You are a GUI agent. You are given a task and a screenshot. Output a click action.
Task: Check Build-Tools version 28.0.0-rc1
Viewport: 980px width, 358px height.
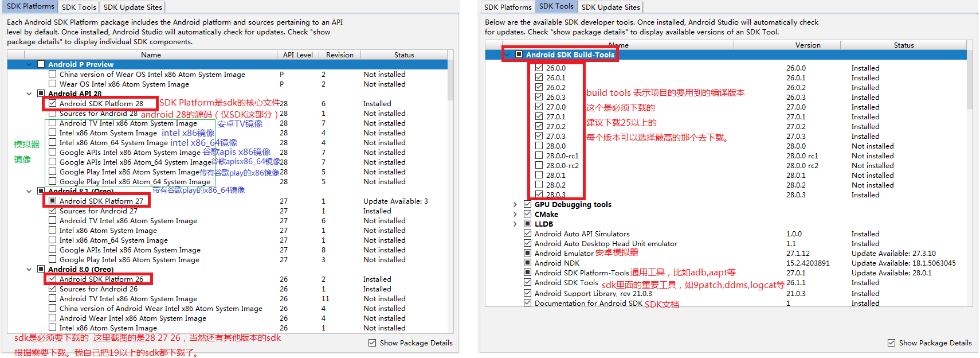539,155
